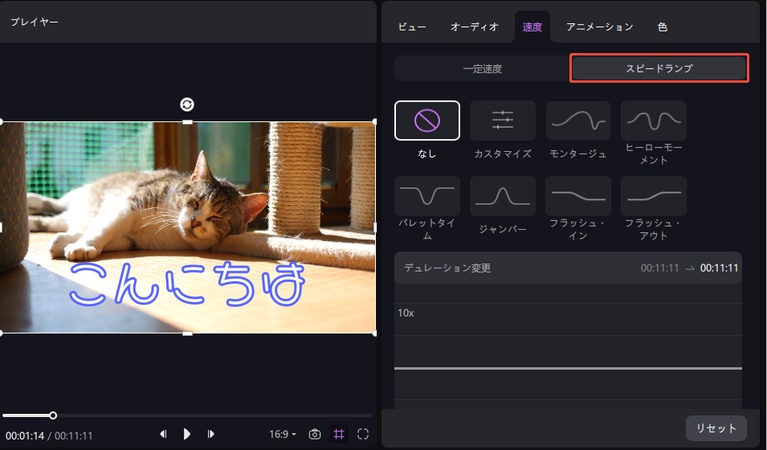This screenshot has width=767, height=450.
Task: Click the speed curve line in the graph
Action: (x=568, y=368)
